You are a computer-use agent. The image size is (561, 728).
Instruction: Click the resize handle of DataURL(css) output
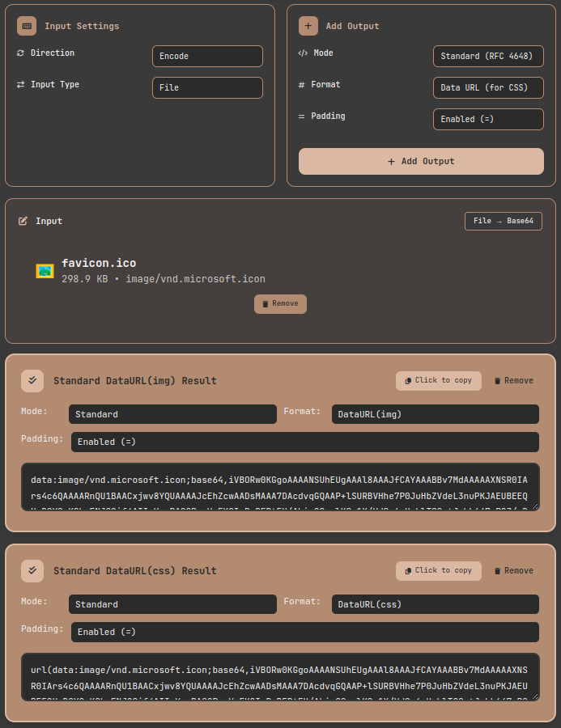[535, 696]
